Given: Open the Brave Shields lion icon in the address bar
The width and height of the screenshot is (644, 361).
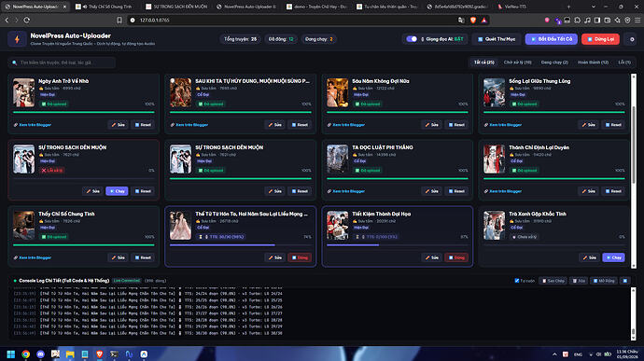Looking at the screenshot, I should coord(473,21).
